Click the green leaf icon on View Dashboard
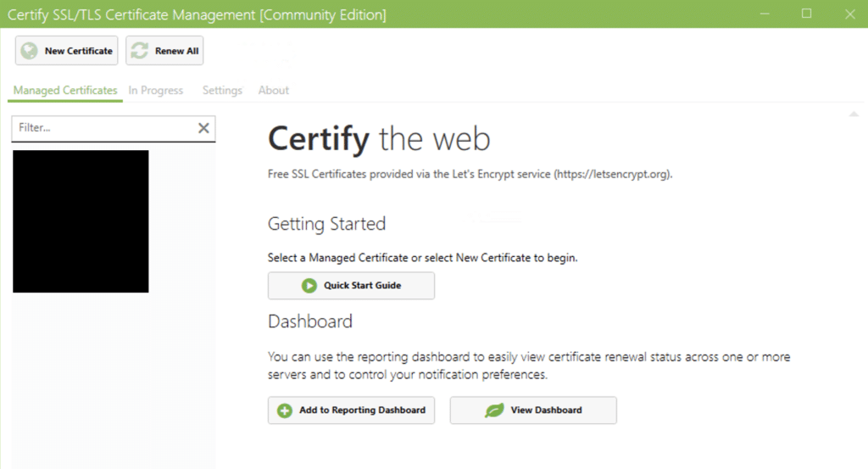 494,410
